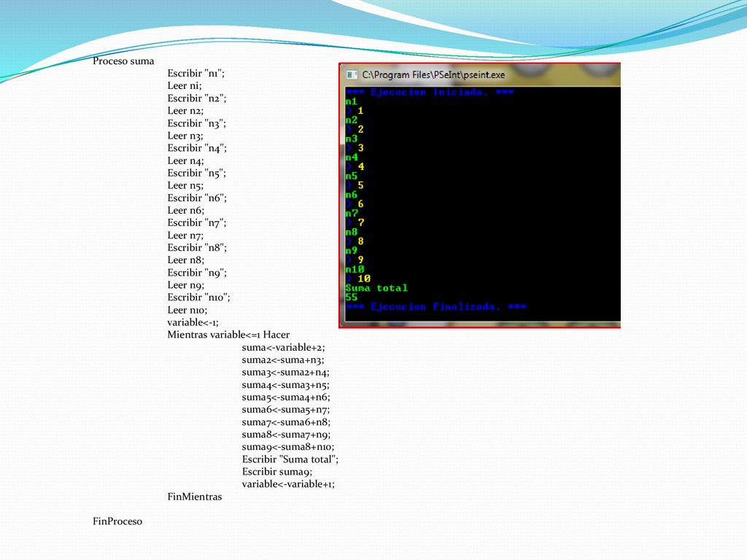Click the 'FinMientras' line
747x560 pixels.
coord(194,497)
